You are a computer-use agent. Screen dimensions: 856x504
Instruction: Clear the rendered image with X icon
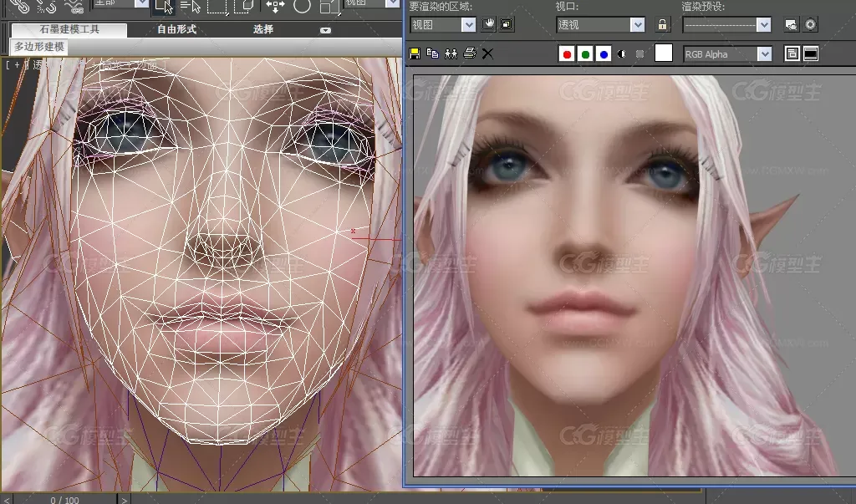[x=487, y=53]
